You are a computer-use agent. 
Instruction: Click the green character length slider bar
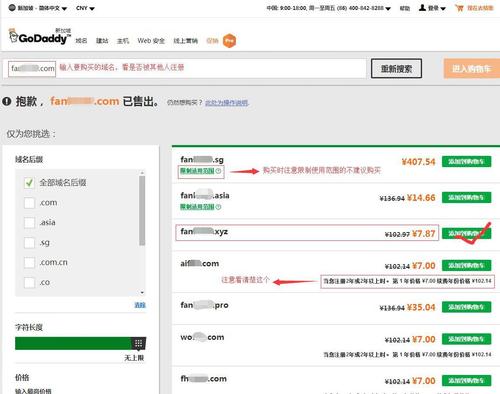click(x=74, y=343)
